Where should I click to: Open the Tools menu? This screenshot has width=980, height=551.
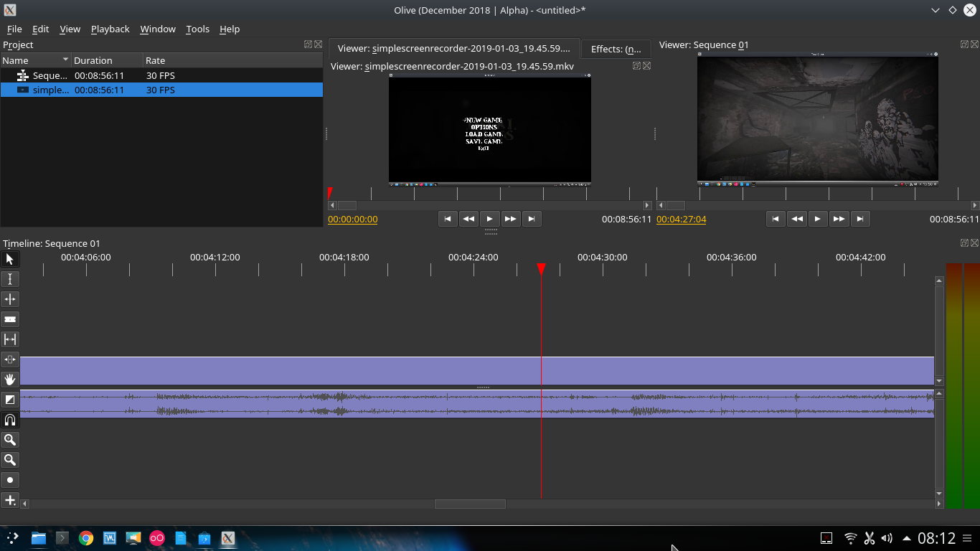(x=197, y=29)
